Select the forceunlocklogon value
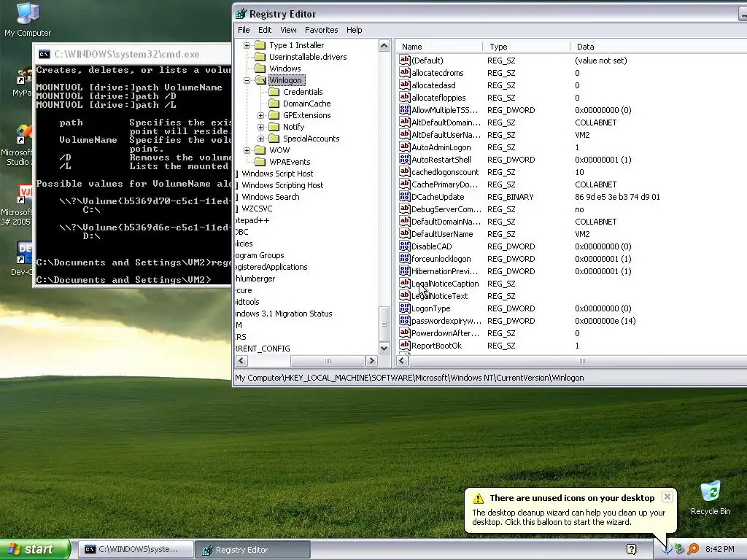747x560 pixels. [441, 259]
